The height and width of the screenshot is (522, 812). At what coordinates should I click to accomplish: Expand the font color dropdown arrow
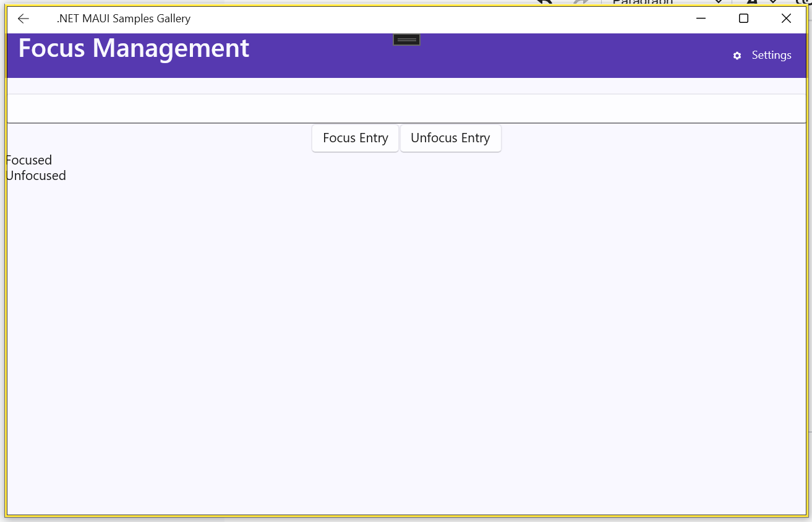click(772, 2)
